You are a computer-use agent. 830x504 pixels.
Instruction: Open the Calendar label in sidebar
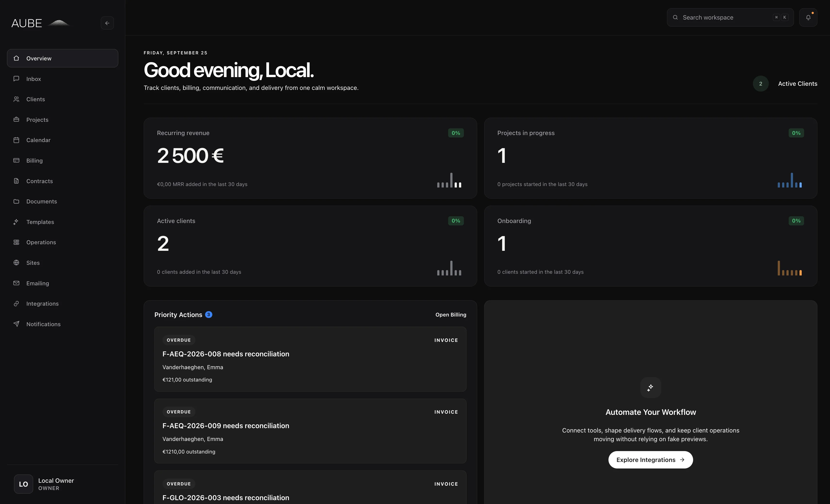tap(38, 140)
